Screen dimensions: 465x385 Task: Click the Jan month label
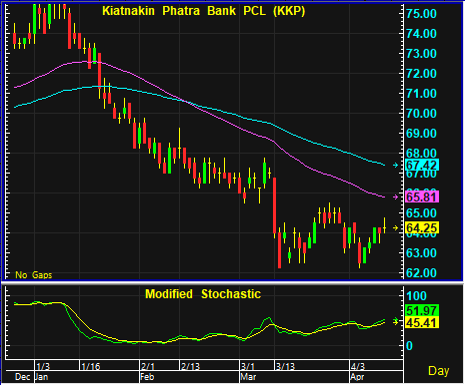click(42, 377)
